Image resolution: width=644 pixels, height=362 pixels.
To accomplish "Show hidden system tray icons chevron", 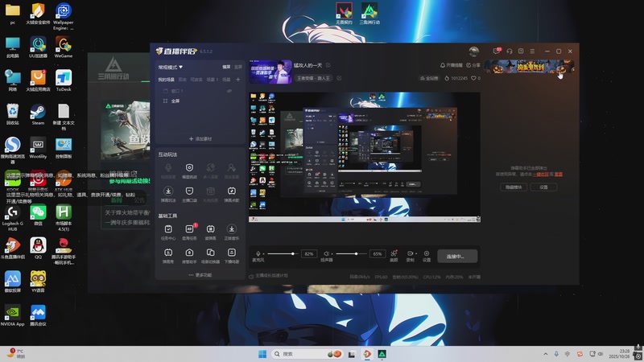I will click(546, 354).
